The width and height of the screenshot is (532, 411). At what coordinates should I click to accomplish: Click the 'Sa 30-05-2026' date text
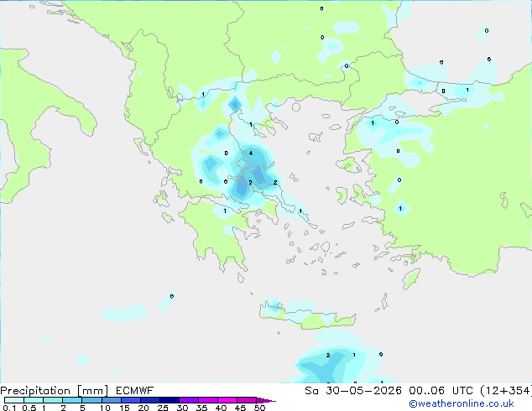point(353,391)
